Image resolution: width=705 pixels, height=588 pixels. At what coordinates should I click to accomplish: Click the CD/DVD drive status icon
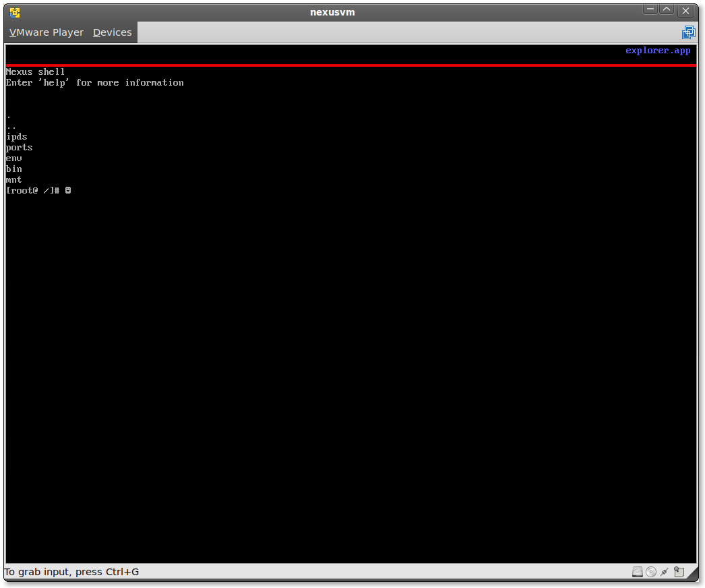point(650,572)
